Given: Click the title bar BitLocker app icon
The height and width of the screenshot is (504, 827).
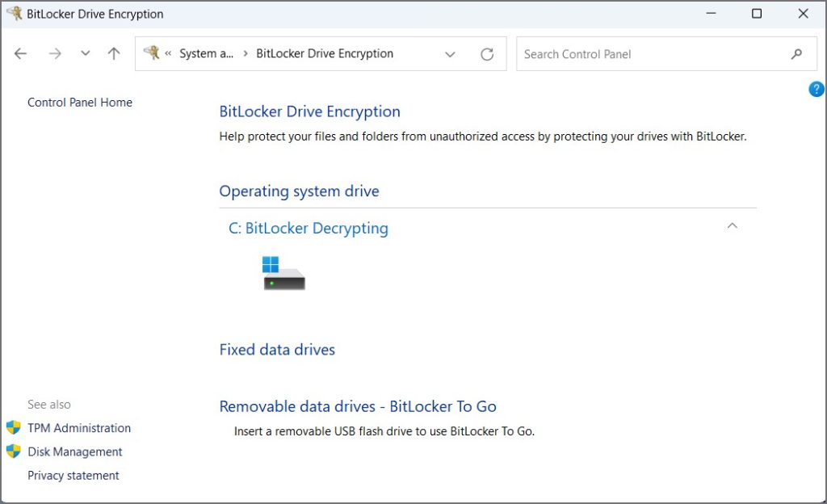Looking at the screenshot, I should [15, 13].
